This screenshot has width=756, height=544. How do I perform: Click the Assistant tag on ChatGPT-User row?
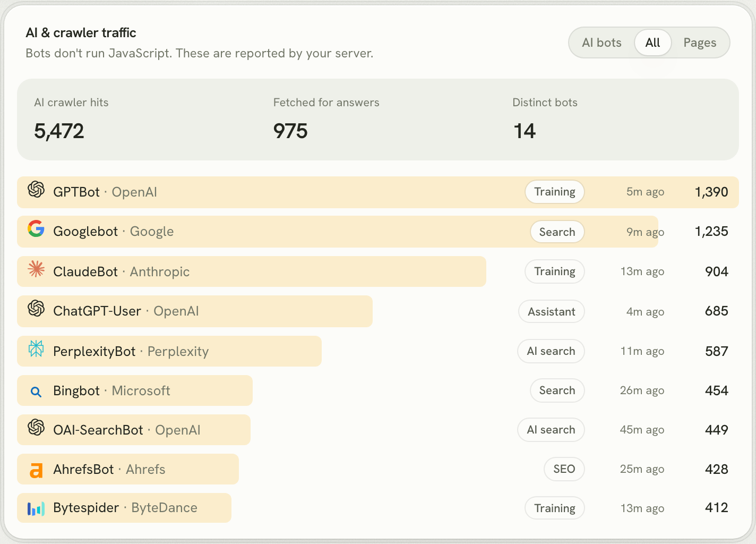pyautogui.click(x=552, y=311)
